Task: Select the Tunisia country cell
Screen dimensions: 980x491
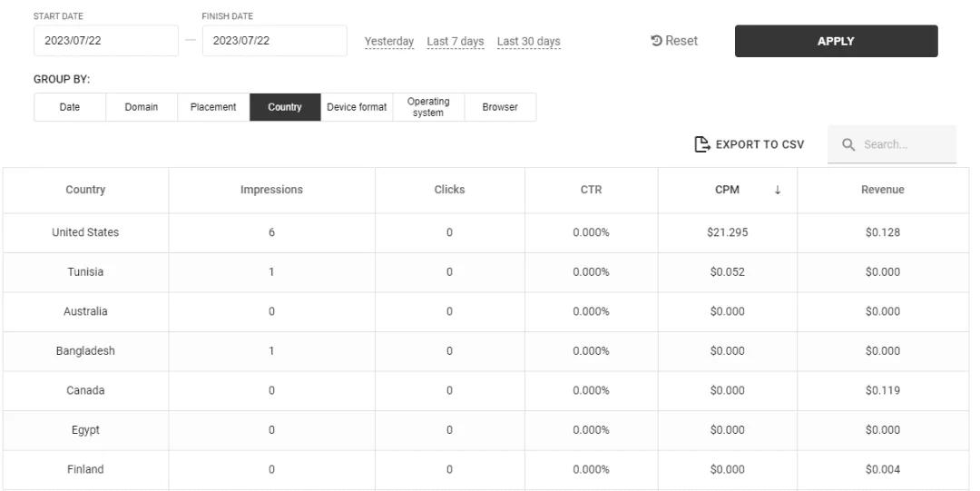Action: [x=85, y=271]
